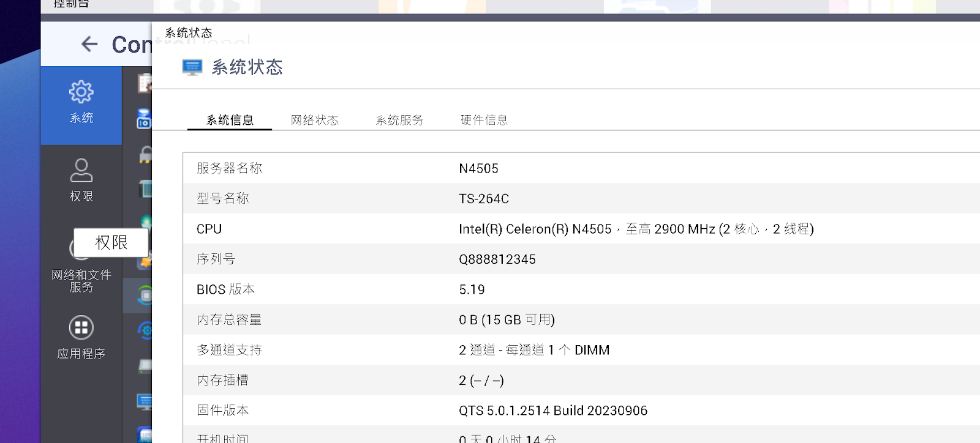This screenshot has width=980, height=443.
Task: Click the 多通道支持 label
Action: click(x=229, y=350)
